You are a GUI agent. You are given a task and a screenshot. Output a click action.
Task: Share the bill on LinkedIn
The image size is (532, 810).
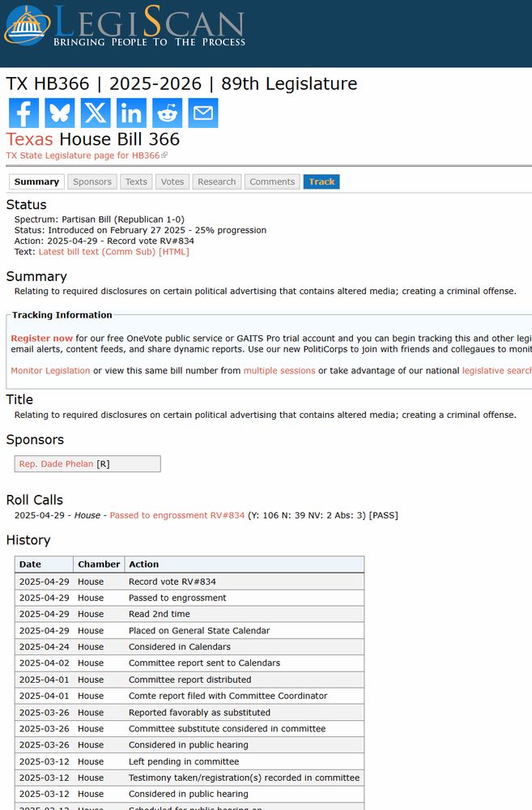pyautogui.click(x=131, y=113)
